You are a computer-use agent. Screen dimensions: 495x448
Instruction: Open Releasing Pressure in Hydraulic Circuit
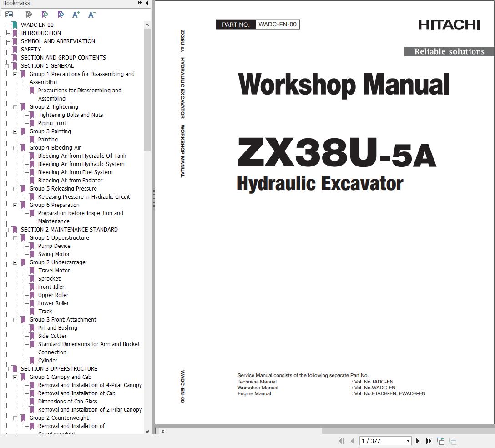click(84, 197)
